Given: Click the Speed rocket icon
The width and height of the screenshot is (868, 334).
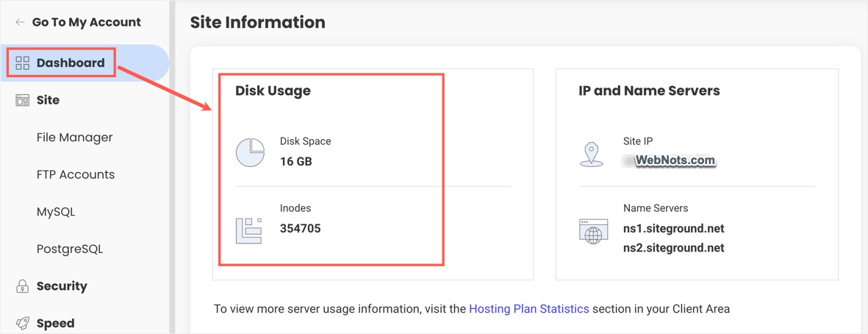Looking at the screenshot, I should (x=22, y=324).
